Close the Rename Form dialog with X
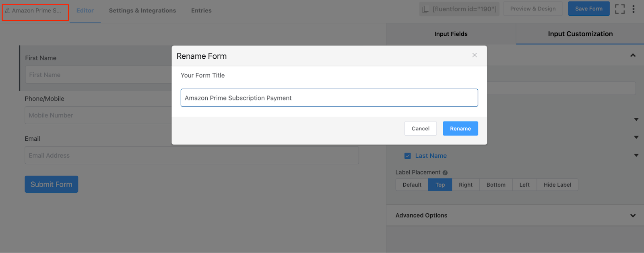This screenshot has width=644, height=253. (475, 55)
